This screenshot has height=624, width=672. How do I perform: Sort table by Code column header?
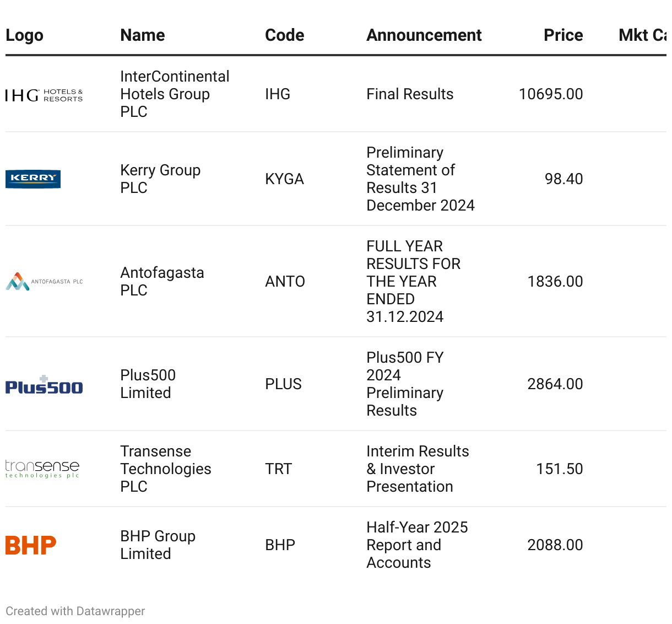click(x=284, y=35)
